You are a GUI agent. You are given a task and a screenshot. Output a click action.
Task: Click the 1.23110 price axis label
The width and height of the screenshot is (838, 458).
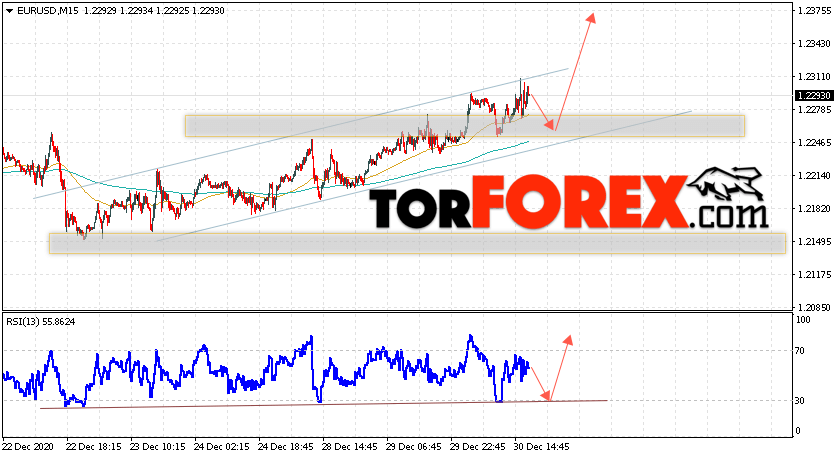pos(814,77)
